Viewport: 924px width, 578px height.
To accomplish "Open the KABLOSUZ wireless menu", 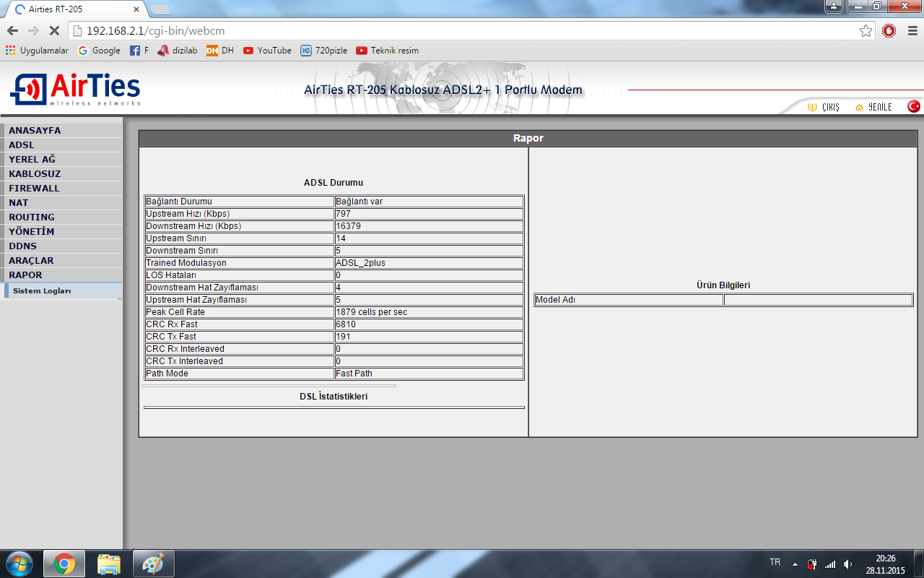I will [35, 174].
